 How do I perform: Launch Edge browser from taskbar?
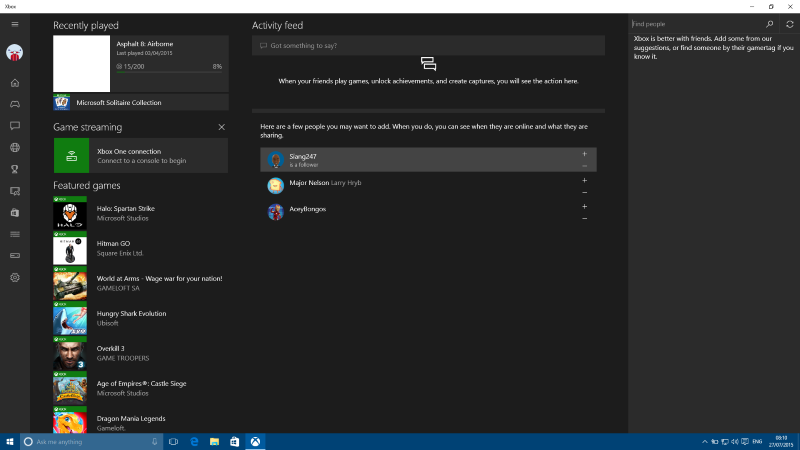pos(194,442)
